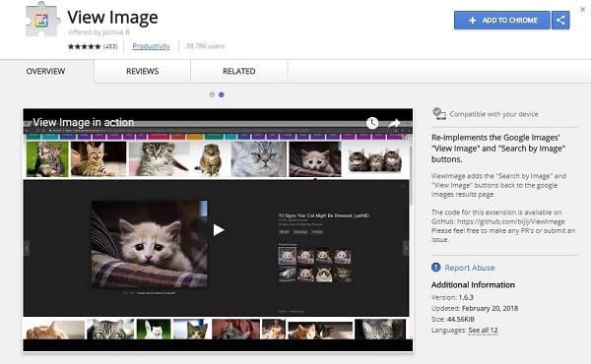Click next arrow in video preview panel
Screen dimensions: 591x364
click(405, 248)
